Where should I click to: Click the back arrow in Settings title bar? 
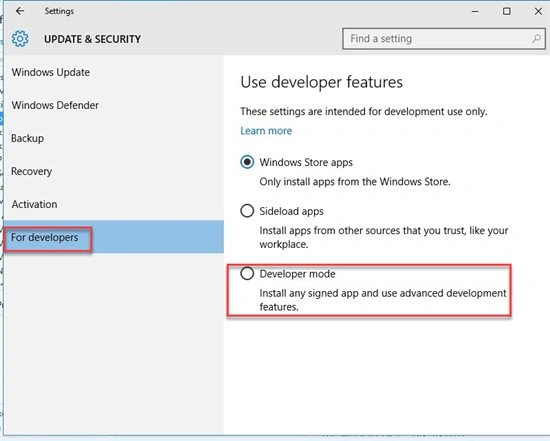pos(20,11)
